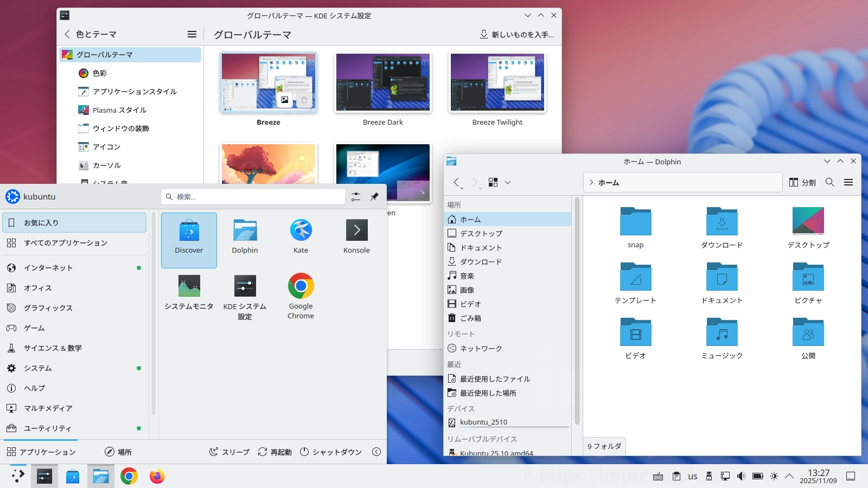Open 色彩 settings in System Settings sidebar

pos(130,73)
